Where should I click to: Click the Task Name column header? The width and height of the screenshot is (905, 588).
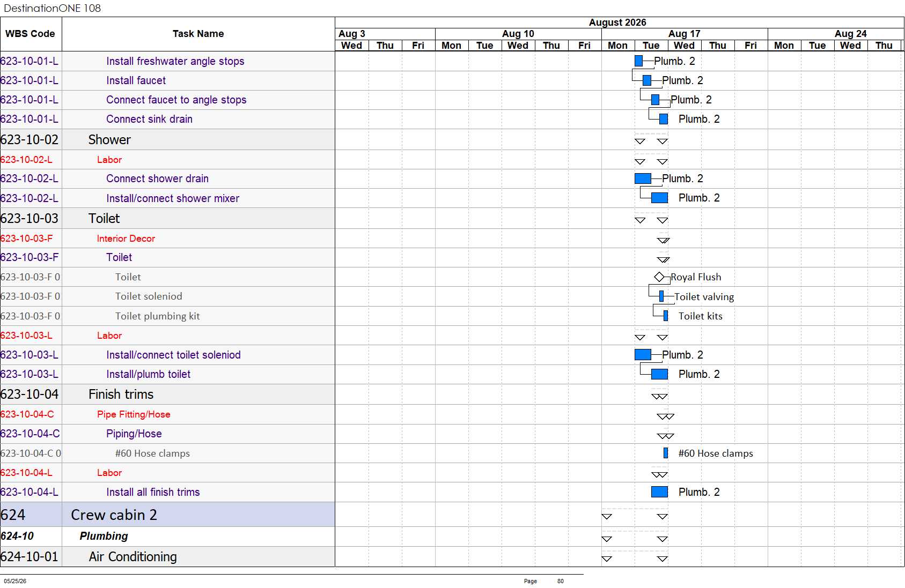[198, 34]
